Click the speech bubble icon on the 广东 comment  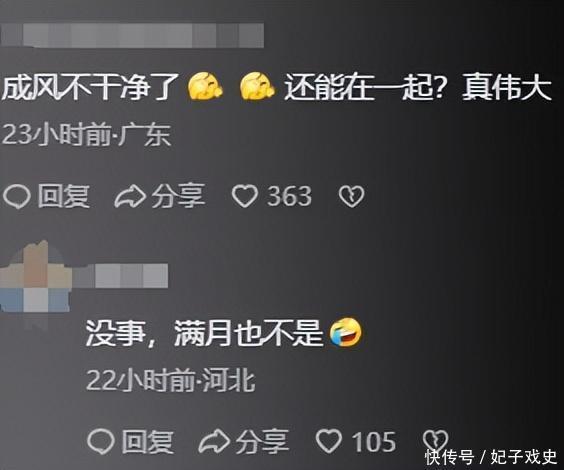click(17, 197)
